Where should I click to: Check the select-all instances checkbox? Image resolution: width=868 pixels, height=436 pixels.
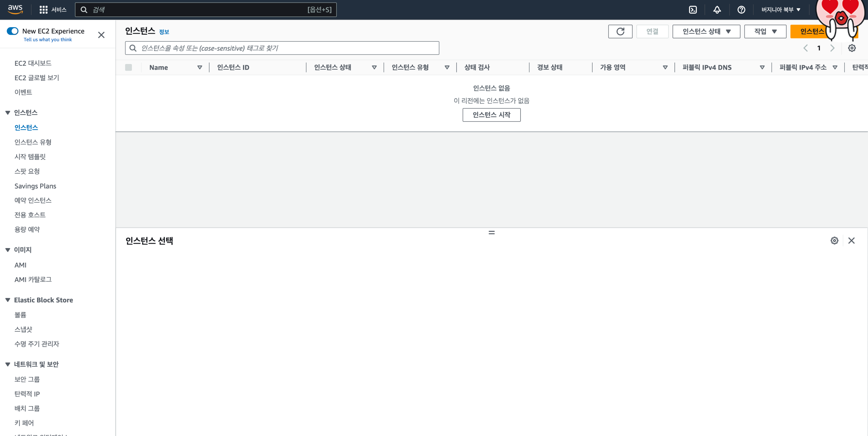[128, 67]
